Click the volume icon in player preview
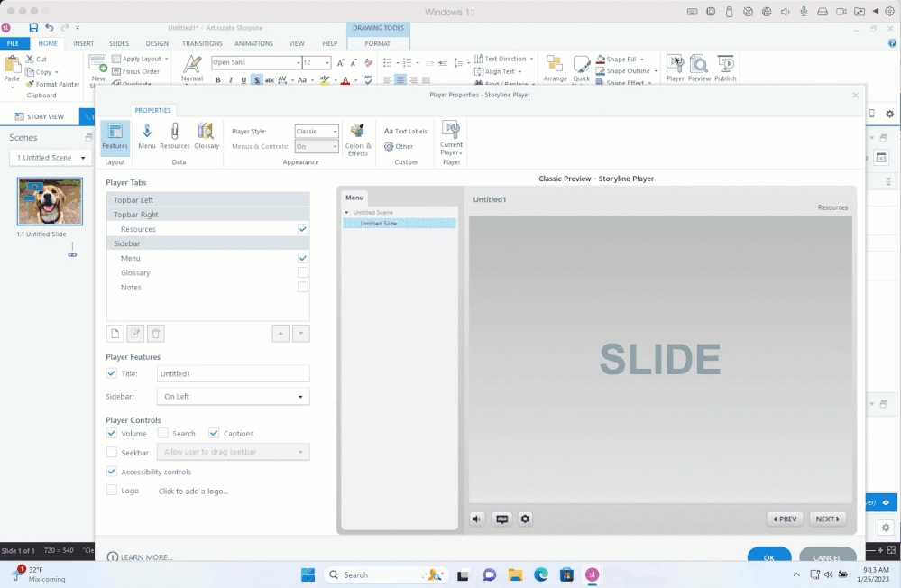This screenshot has width=901, height=588. 478,519
